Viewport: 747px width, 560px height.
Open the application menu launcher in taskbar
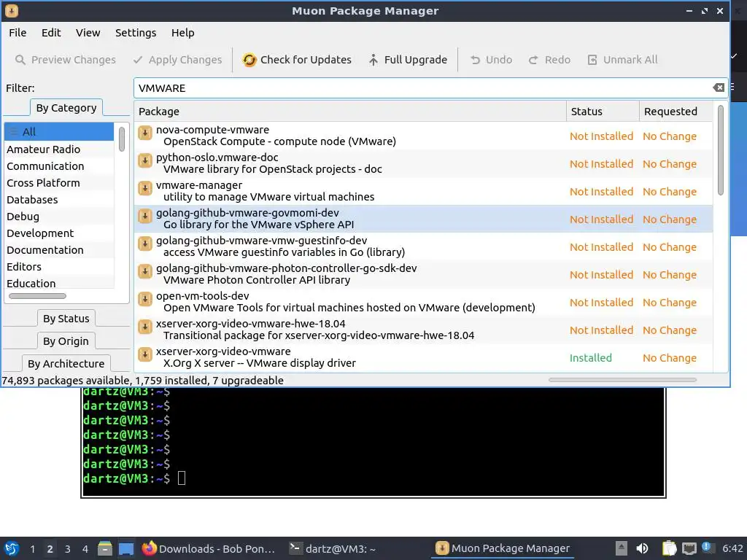(x=12, y=548)
